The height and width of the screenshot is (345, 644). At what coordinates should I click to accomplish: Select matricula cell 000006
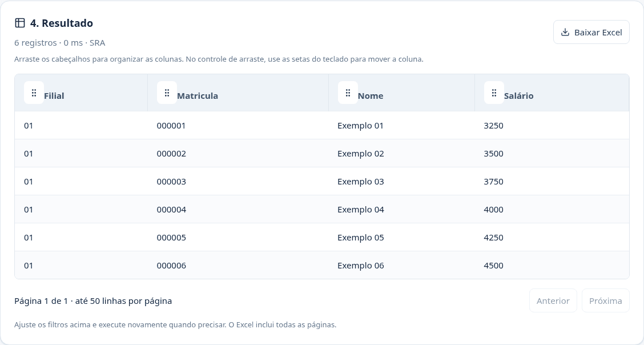(171, 266)
